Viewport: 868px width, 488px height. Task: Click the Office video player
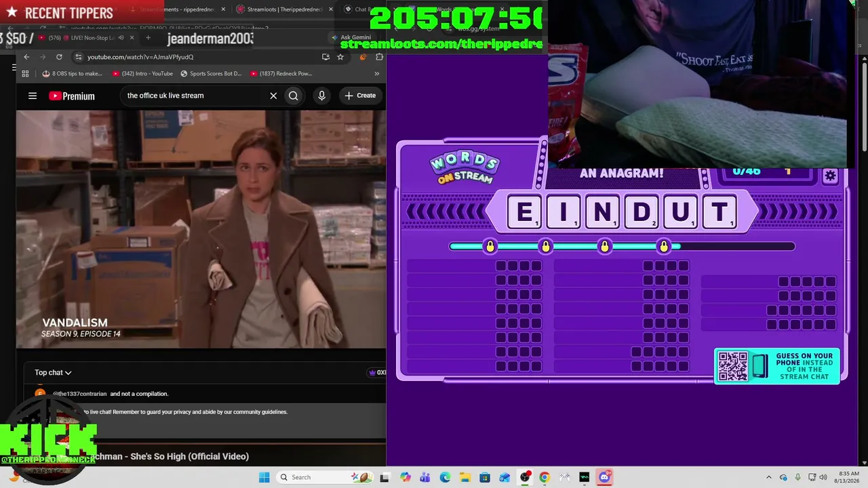(201, 230)
